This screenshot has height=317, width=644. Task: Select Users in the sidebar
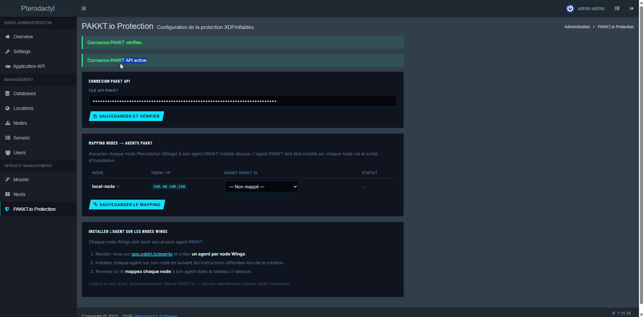(19, 153)
